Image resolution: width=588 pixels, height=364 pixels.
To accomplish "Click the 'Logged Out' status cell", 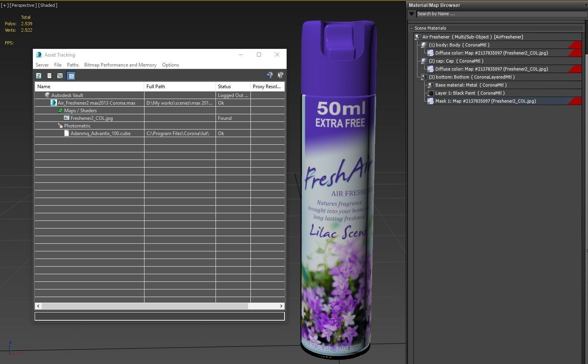I will [x=233, y=95].
